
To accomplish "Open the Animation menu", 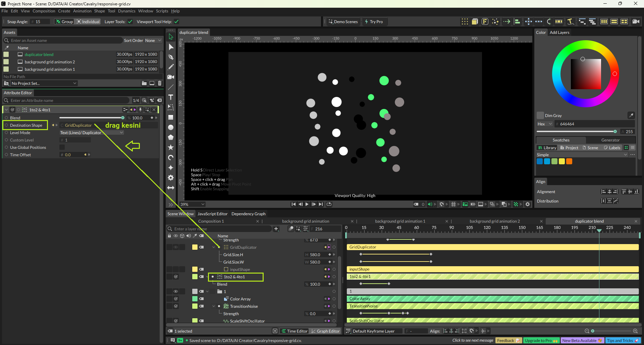I will (x=82, y=11).
